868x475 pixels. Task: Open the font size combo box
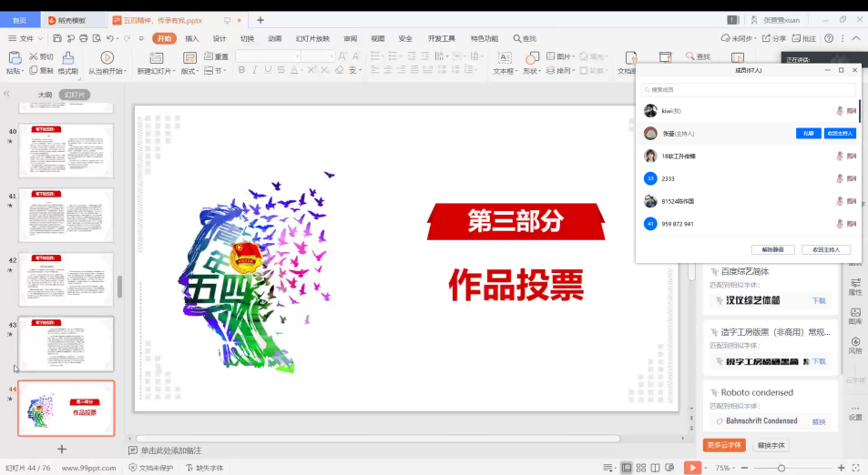pos(318,56)
